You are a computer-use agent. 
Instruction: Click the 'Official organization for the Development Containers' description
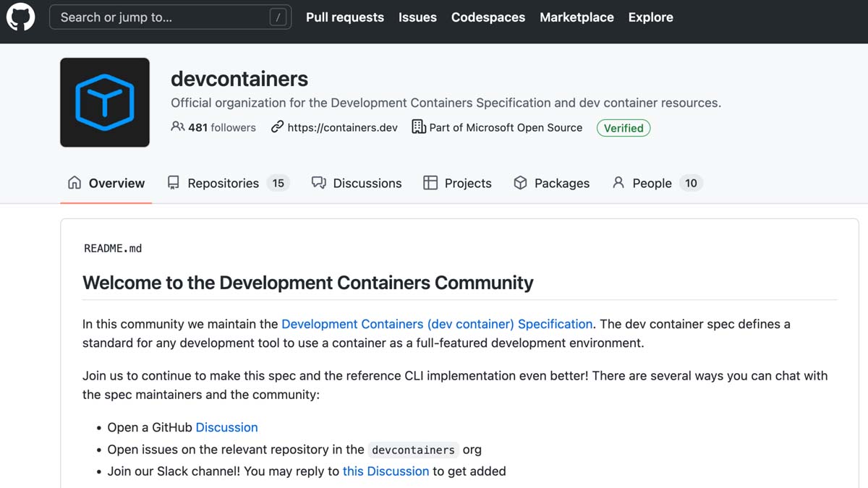tap(446, 103)
